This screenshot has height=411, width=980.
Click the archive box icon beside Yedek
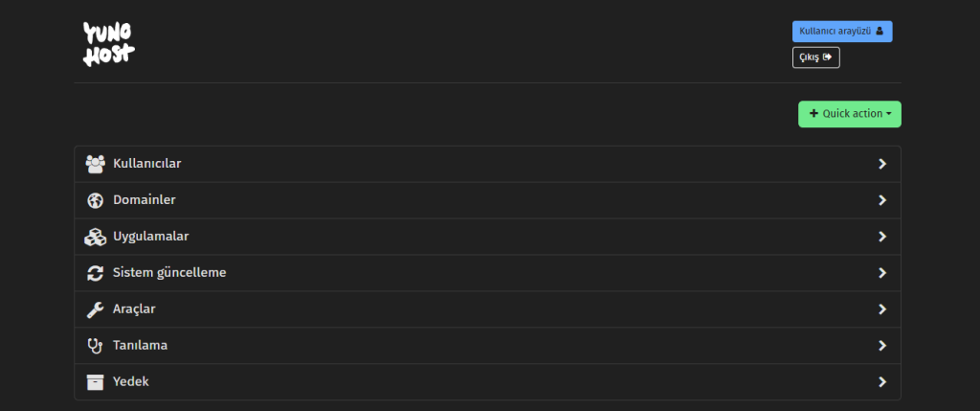pos(95,381)
